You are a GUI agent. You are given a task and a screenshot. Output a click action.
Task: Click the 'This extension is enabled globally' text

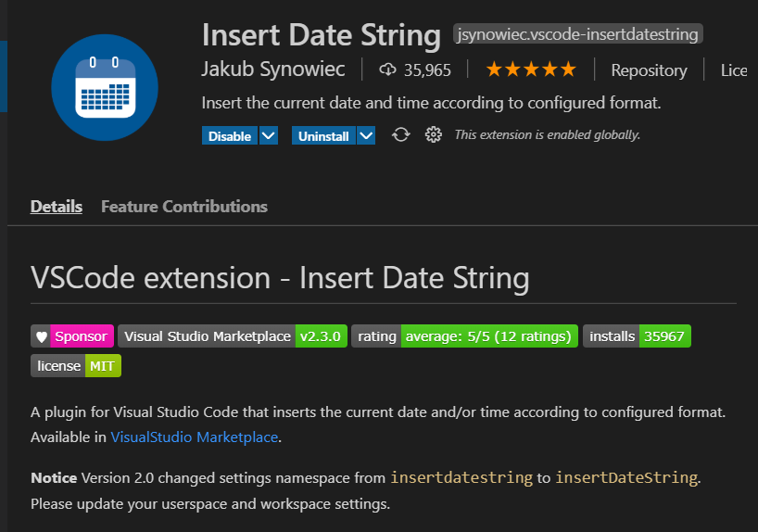tap(548, 134)
